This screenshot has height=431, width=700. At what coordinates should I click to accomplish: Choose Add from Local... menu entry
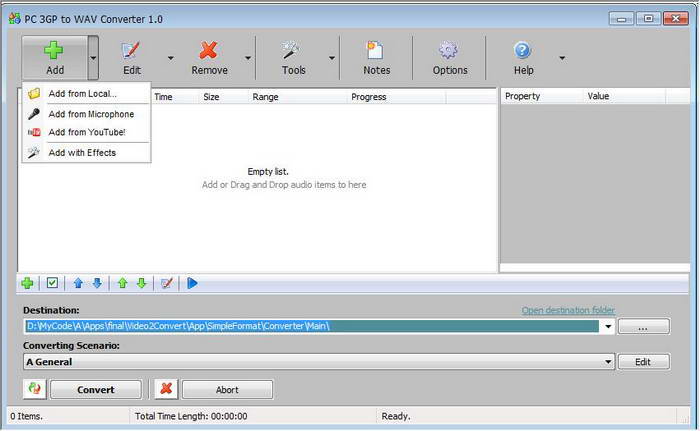87,94
